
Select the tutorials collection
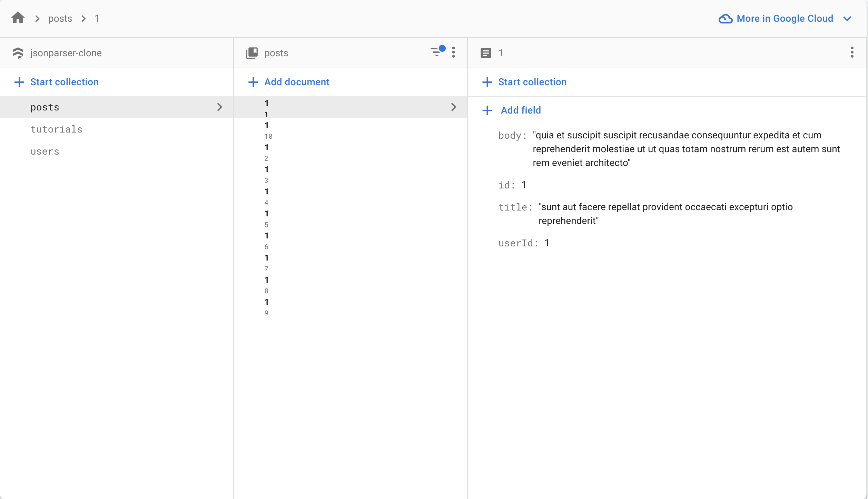(x=57, y=129)
